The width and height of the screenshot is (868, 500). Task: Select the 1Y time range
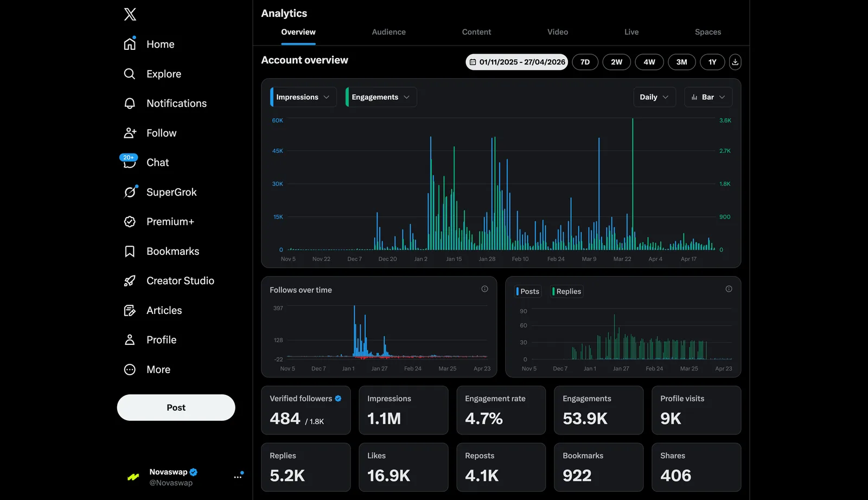tap(712, 62)
